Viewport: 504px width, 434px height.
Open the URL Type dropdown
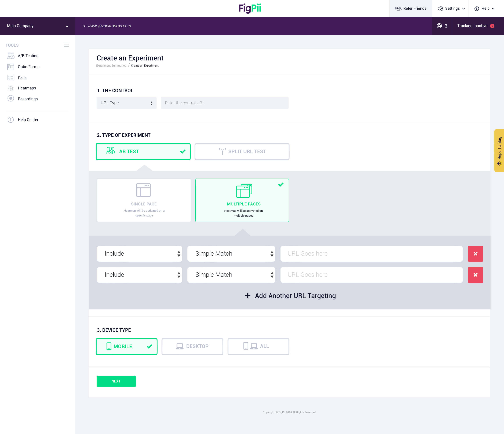(x=126, y=103)
